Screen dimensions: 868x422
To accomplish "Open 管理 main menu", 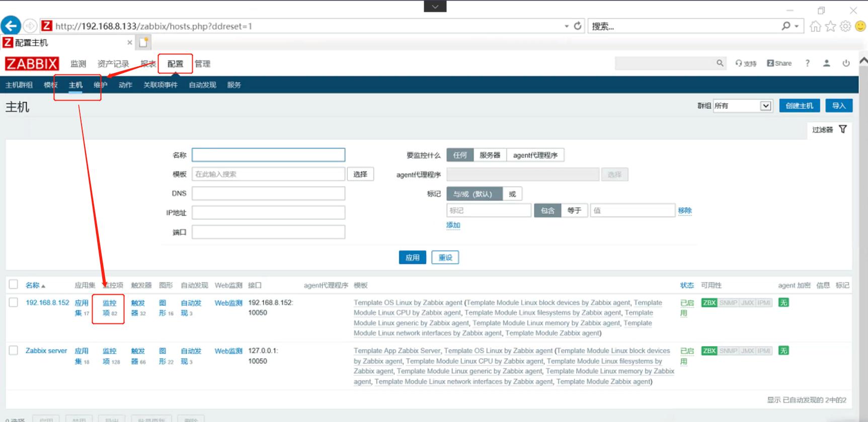I will [x=202, y=64].
